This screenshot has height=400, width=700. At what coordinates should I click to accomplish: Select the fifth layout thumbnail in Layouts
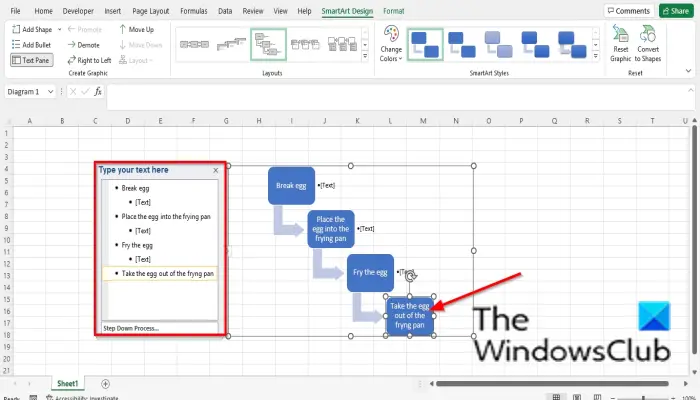click(x=342, y=44)
